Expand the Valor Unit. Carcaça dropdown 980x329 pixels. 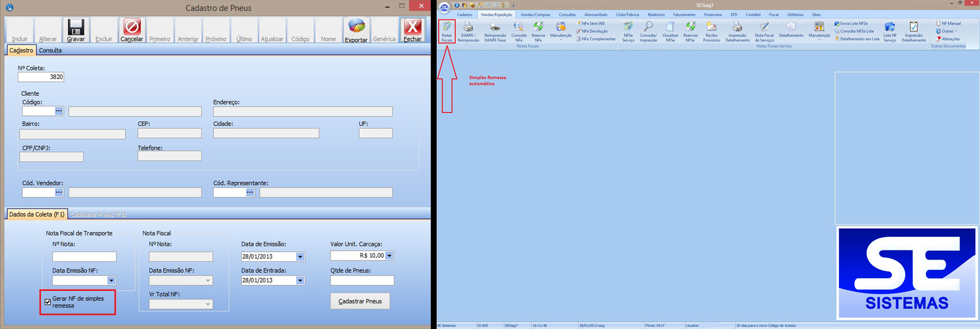pyautogui.click(x=389, y=256)
